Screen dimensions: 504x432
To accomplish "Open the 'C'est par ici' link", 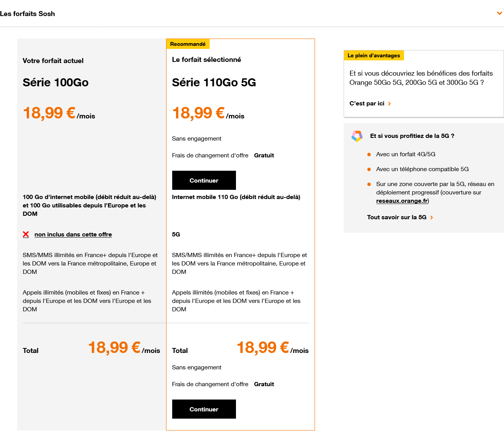I will (367, 104).
